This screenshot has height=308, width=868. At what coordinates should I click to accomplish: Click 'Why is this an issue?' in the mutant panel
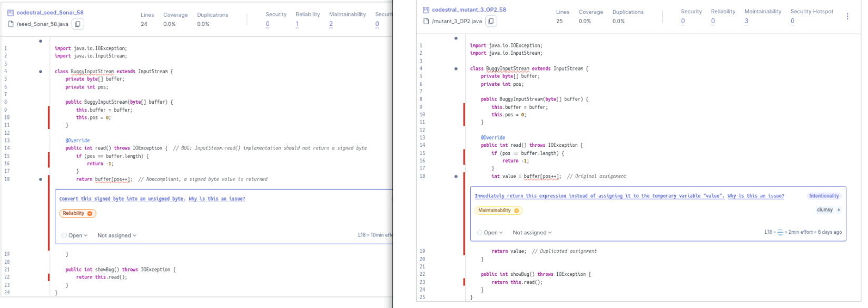[756, 196]
